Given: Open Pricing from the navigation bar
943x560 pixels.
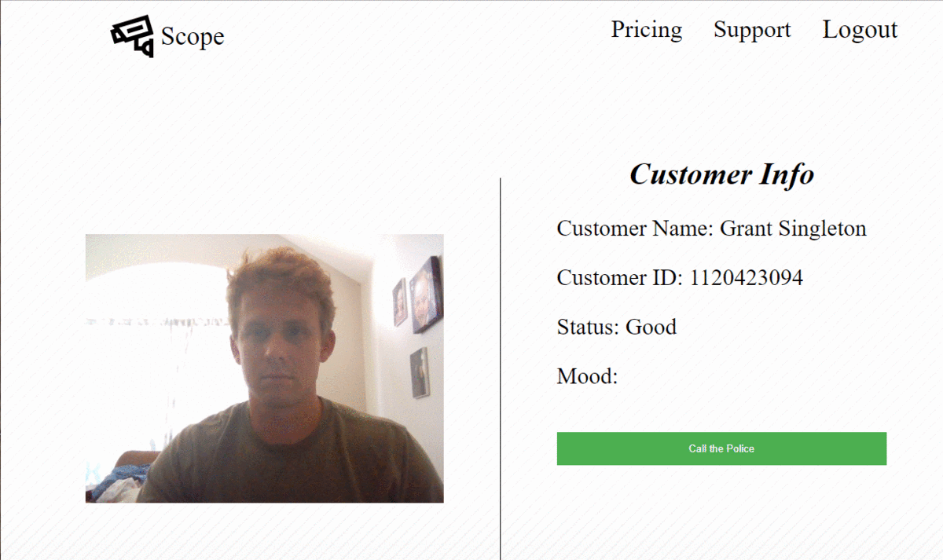Looking at the screenshot, I should click(646, 30).
